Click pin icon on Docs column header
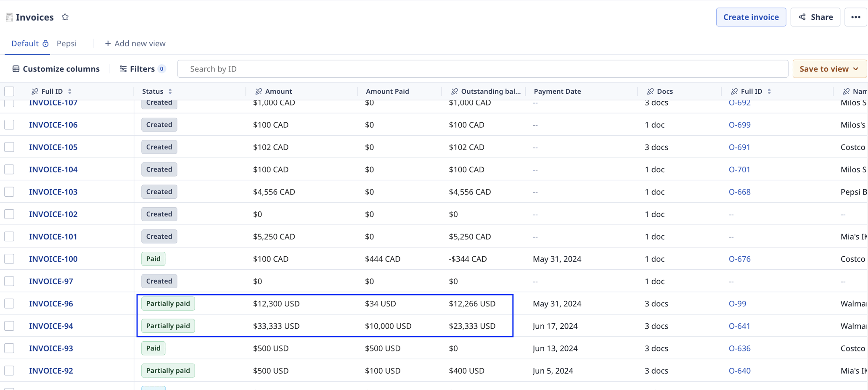868x390 pixels. (x=651, y=91)
